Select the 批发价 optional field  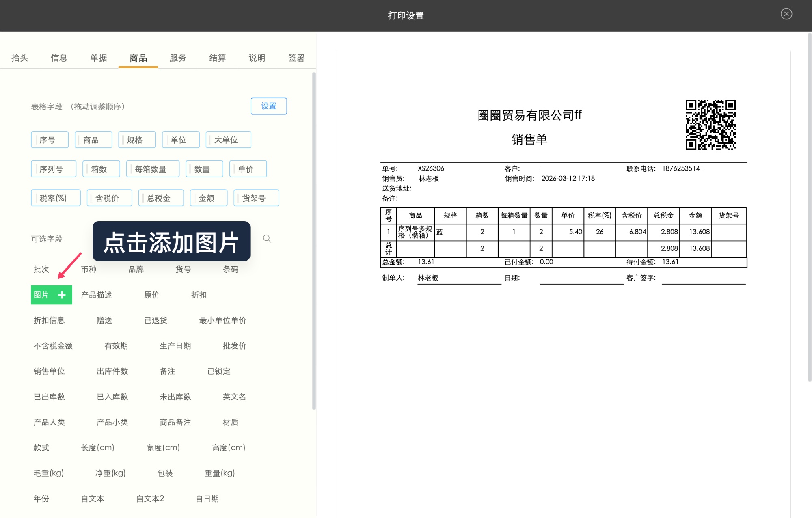[x=234, y=345]
